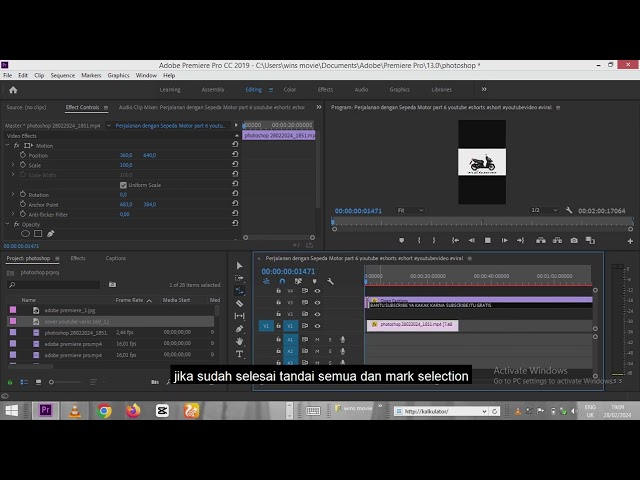Click Export Frame camera icon
This screenshot has height=480, width=640.
pos(574,240)
